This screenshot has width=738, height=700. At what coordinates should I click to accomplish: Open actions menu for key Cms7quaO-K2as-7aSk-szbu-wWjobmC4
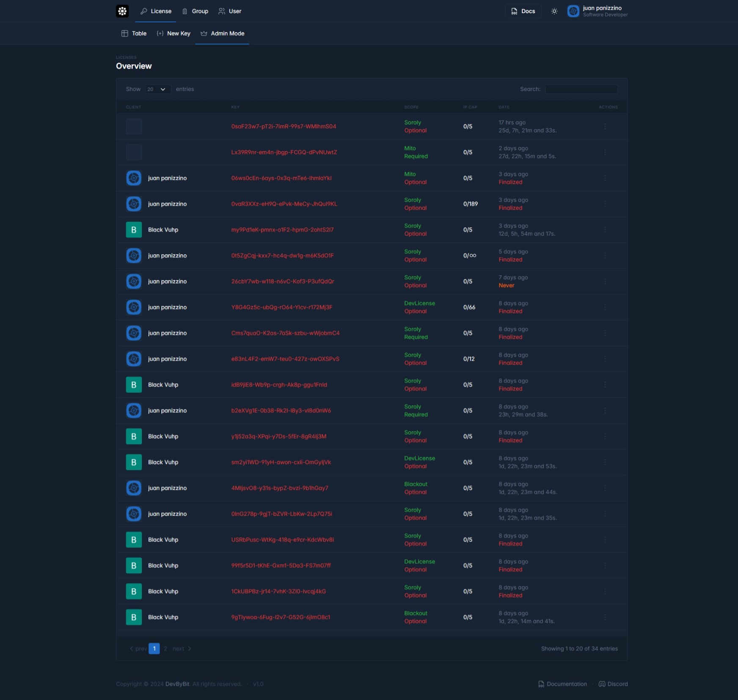605,333
